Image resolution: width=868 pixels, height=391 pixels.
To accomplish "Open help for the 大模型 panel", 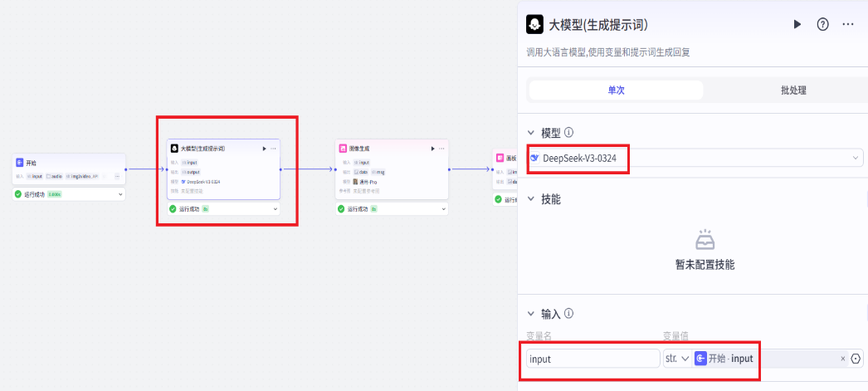I will (822, 25).
